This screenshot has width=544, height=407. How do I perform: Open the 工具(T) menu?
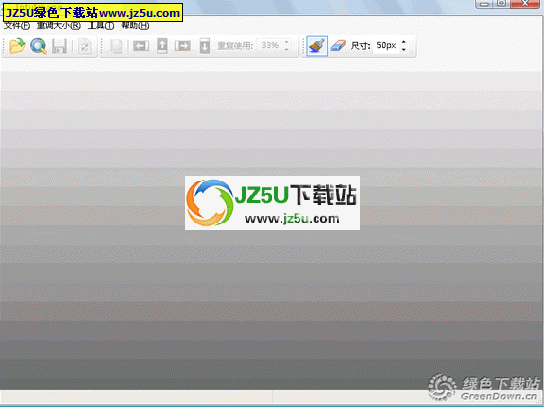[101, 26]
